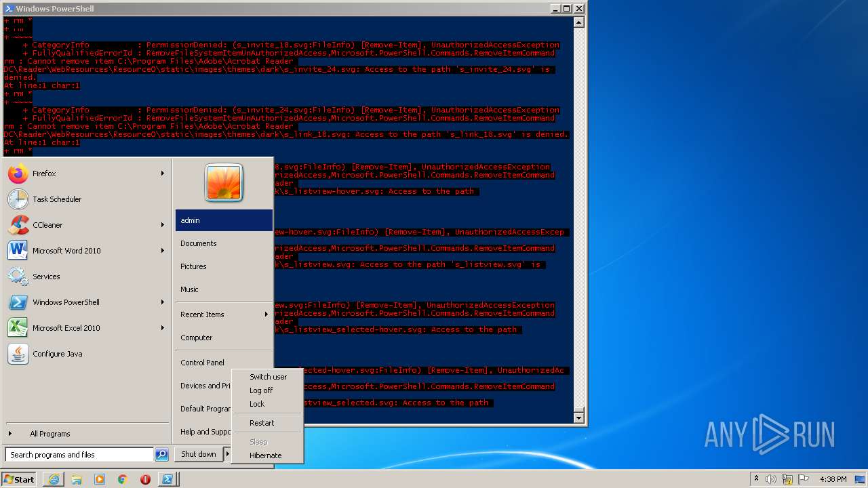Open Chrome from the taskbar
Image resolution: width=868 pixels, height=488 pixels.
122,479
